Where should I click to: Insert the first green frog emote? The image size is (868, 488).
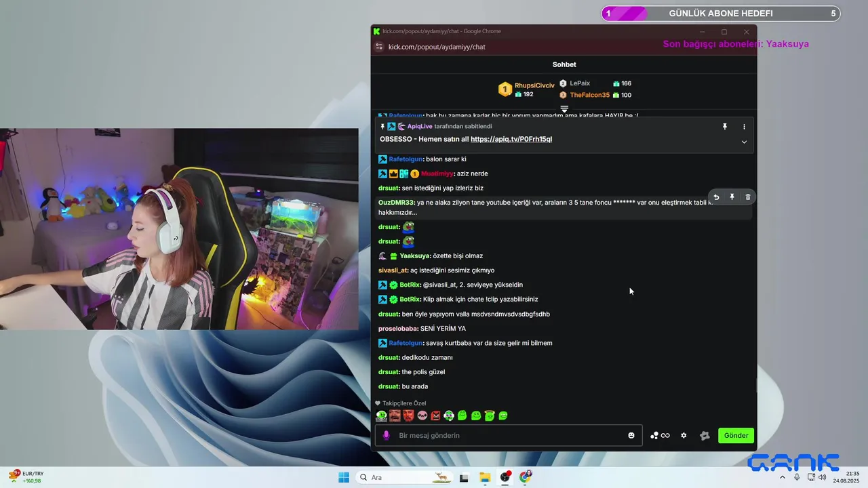tap(382, 415)
